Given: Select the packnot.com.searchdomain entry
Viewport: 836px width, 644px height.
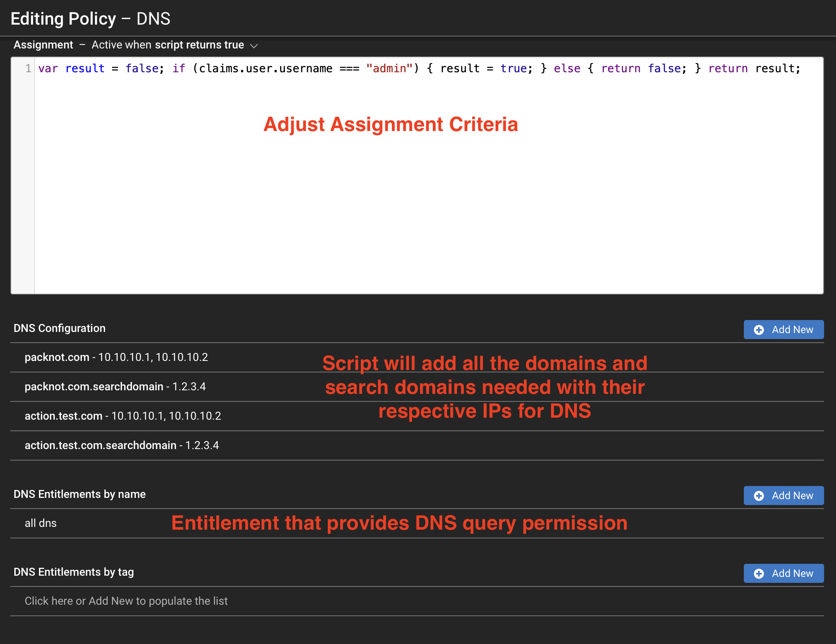Looking at the screenshot, I should click(x=115, y=386).
